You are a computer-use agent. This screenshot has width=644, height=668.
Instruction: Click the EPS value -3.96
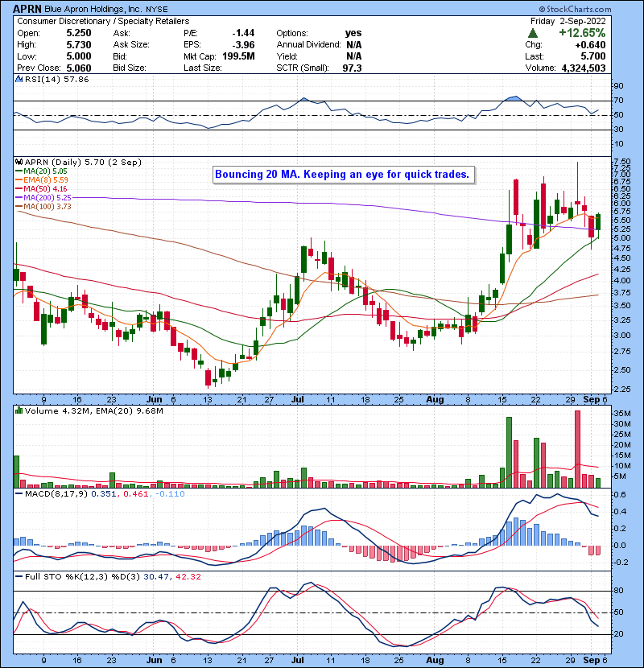click(x=243, y=45)
